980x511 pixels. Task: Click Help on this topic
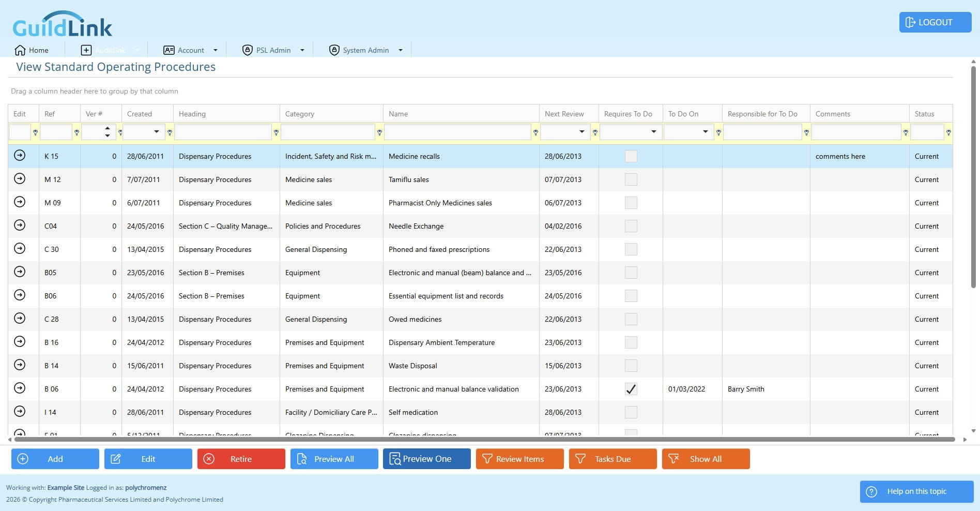click(917, 491)
